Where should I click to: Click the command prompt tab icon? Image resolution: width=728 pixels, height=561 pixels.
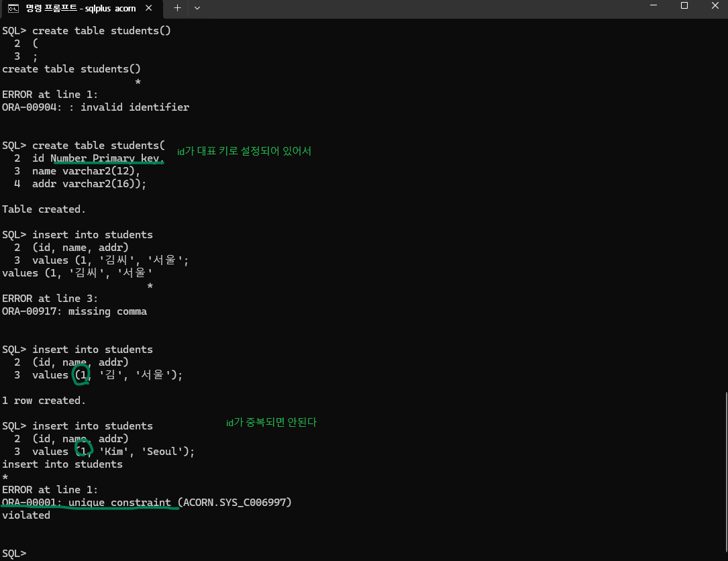click(x=13, y=8)
